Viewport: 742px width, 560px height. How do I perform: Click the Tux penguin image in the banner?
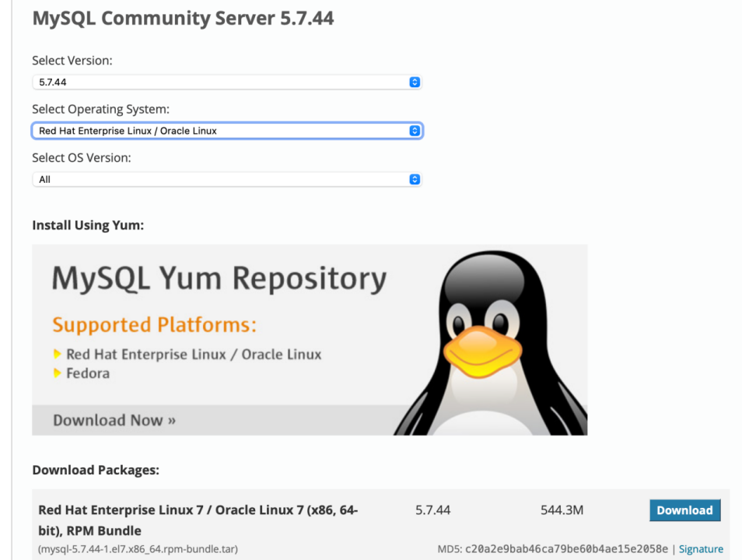click(492, 343)
